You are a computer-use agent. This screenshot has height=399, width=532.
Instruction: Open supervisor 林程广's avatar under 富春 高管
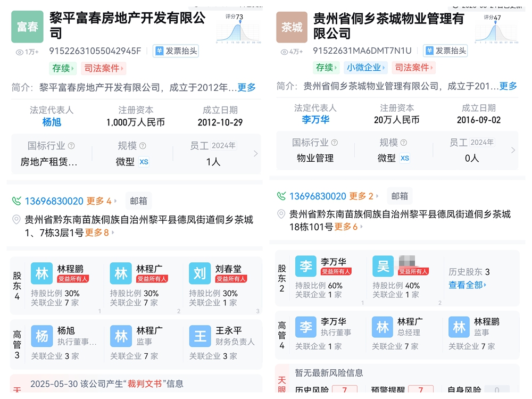(121, 336)
